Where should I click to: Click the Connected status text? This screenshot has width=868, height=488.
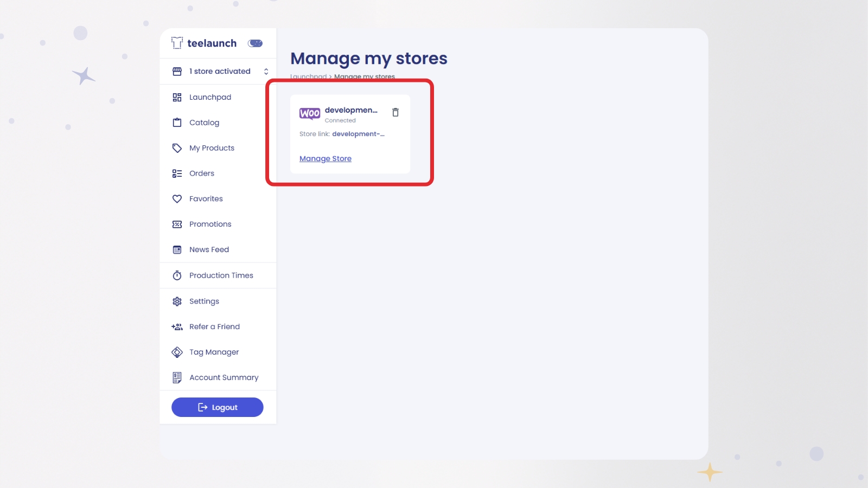[340, 120]
